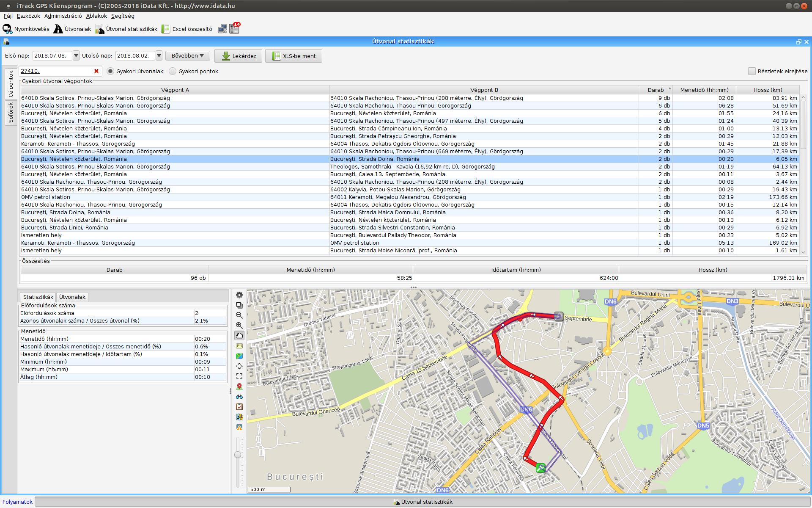Click the binoculars search icon

(239, 397)
